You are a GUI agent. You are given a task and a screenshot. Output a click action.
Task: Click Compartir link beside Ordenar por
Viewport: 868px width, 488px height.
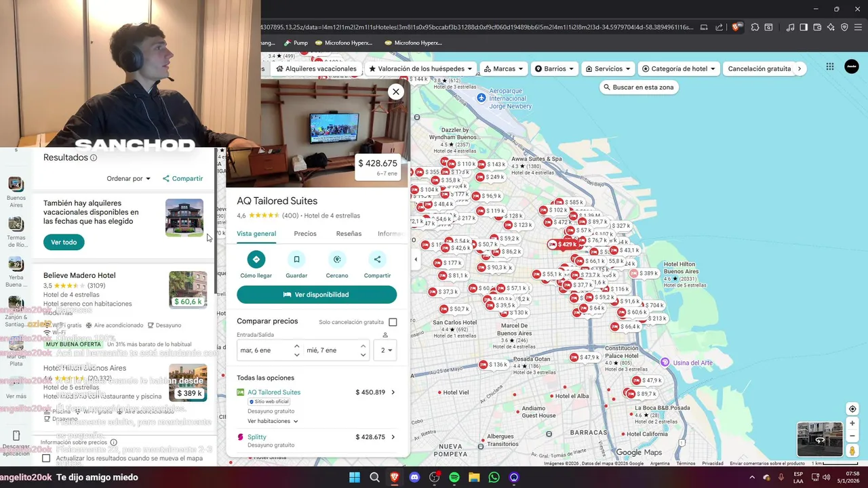tap(182, 178)
